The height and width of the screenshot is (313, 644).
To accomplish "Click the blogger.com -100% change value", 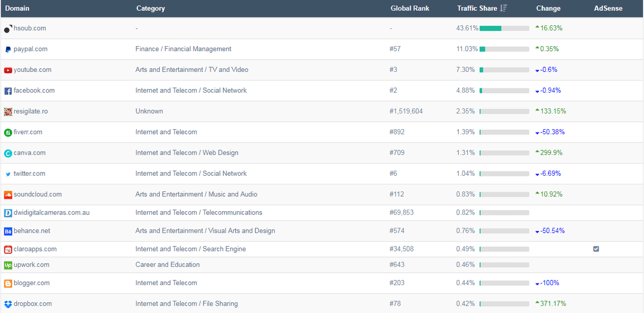I will click(551, 284).
